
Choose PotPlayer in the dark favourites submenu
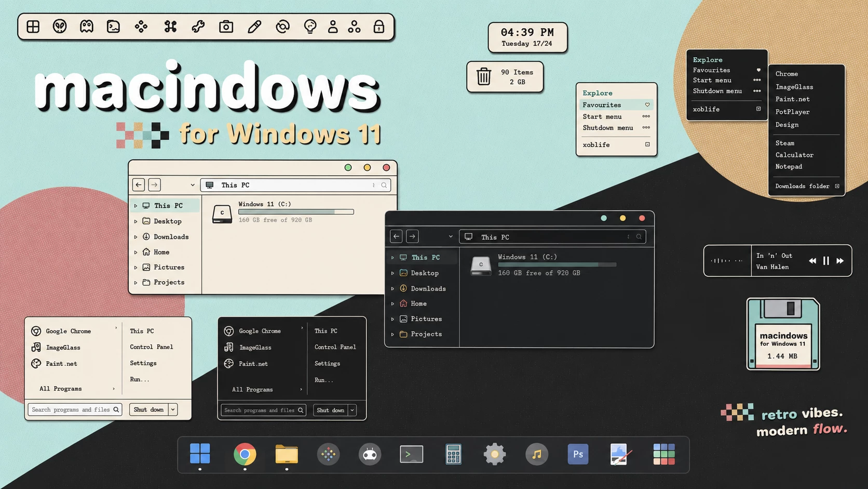coord(792,112)
